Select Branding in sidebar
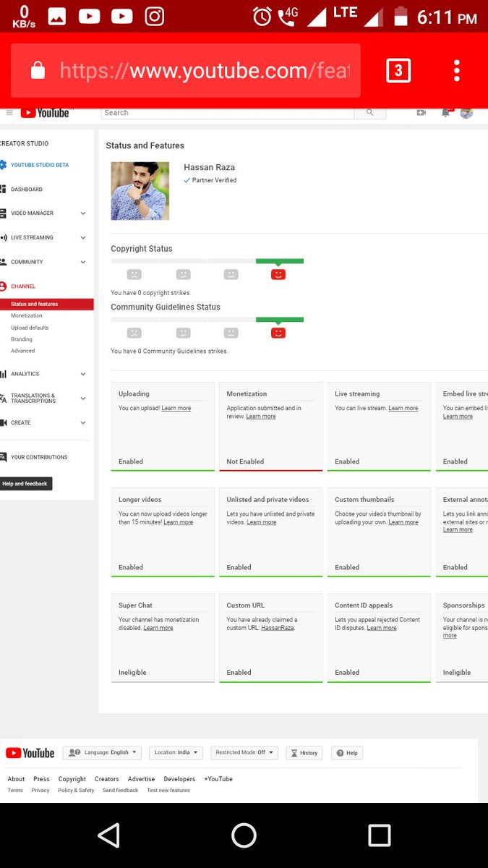The image size is (488, 868). [x=22, y=339]
